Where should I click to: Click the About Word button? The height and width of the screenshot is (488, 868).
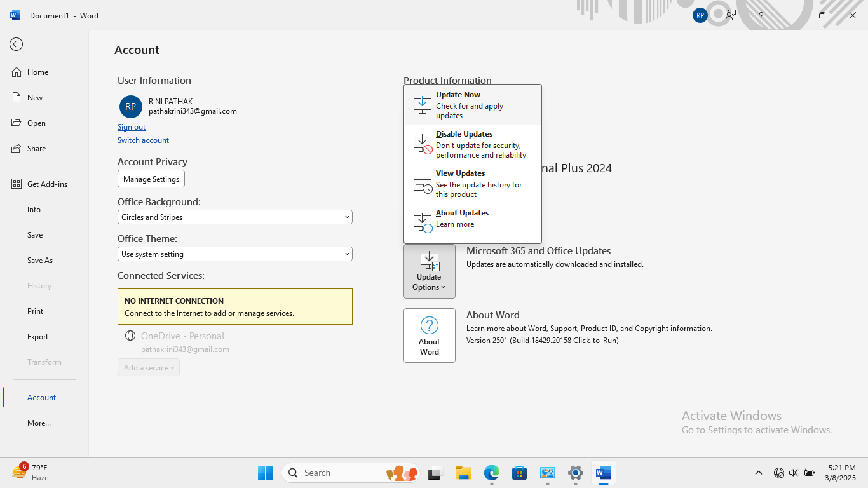click(x=430, y=335)
